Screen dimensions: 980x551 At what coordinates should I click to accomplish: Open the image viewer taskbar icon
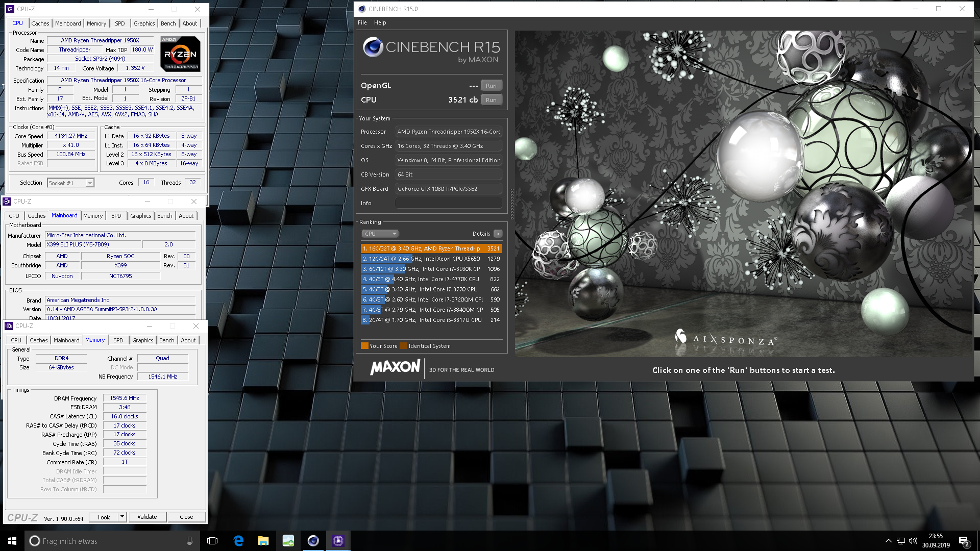pyautogui.click(x=288, y=541)
